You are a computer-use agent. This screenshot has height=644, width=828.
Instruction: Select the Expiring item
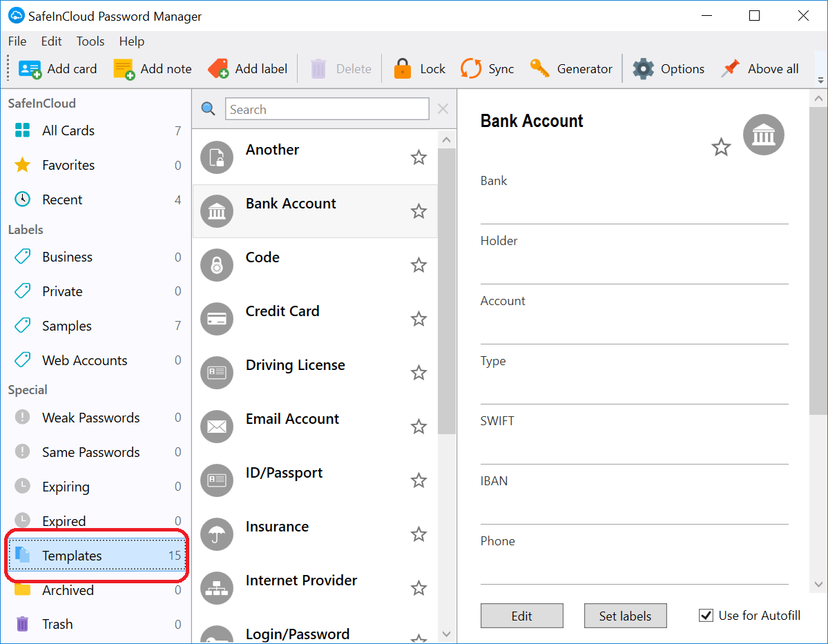[97, 486]
